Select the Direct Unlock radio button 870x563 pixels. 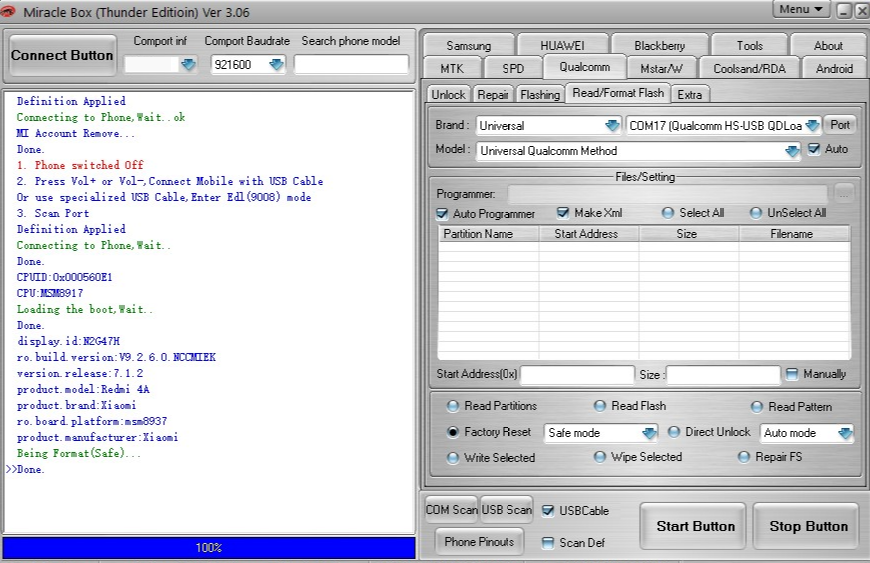tap(674, 432)
